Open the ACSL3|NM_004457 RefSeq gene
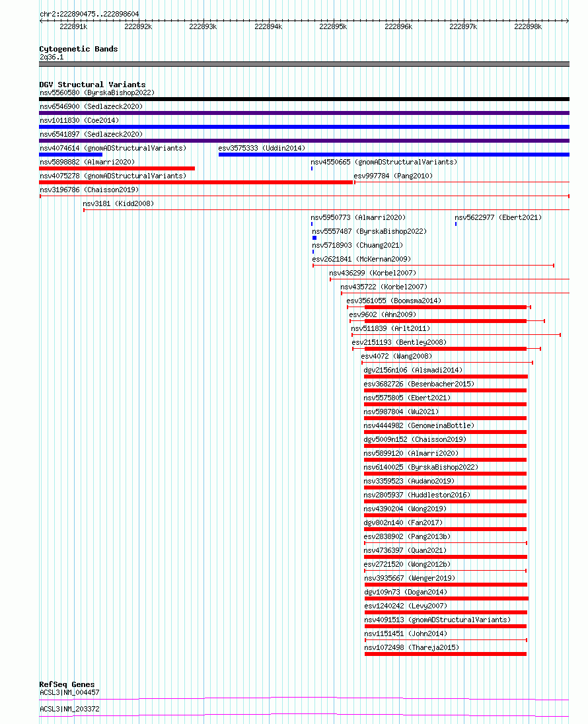Viewport: 588px width, 724px height. pos(69,692)
